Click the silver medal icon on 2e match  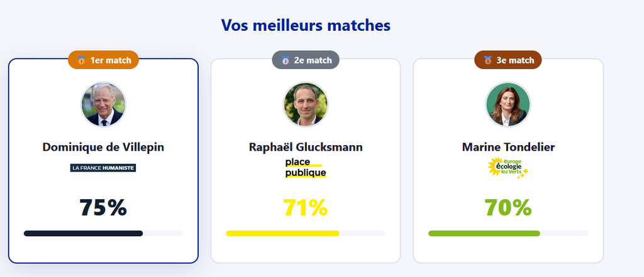tap(286, 60)
